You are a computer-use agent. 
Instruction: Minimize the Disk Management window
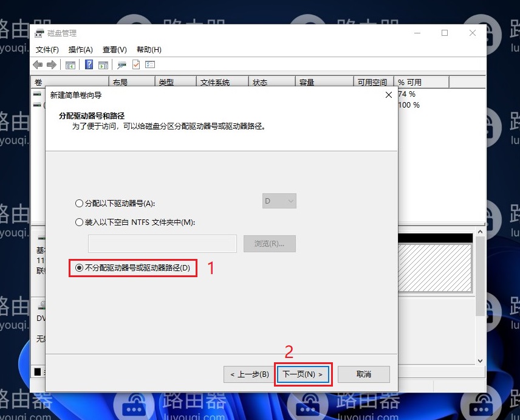click(x=417, y=33)
